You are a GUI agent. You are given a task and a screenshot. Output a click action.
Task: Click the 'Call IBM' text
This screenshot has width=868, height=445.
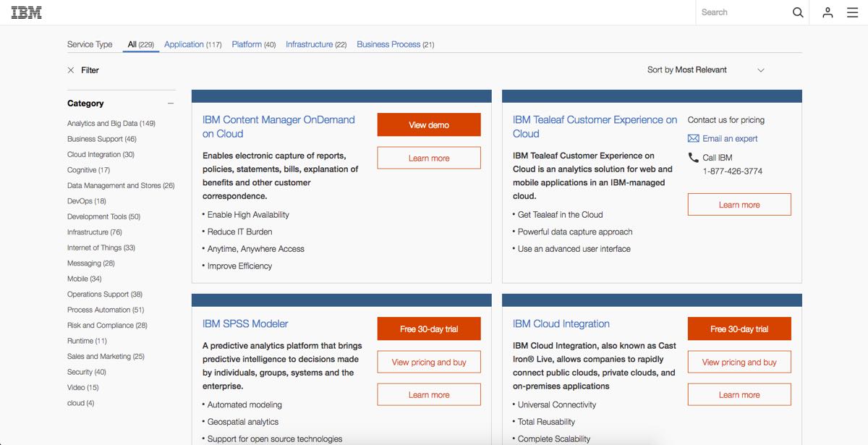tap(718, 158)
